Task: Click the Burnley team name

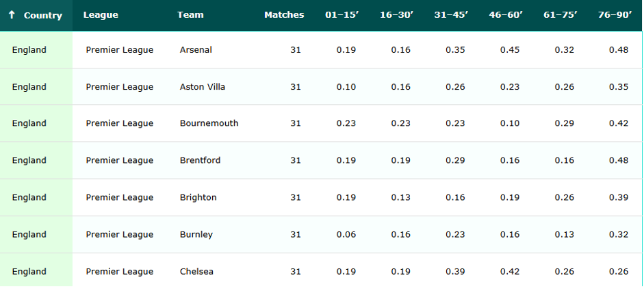Action: tap(196, 234)
